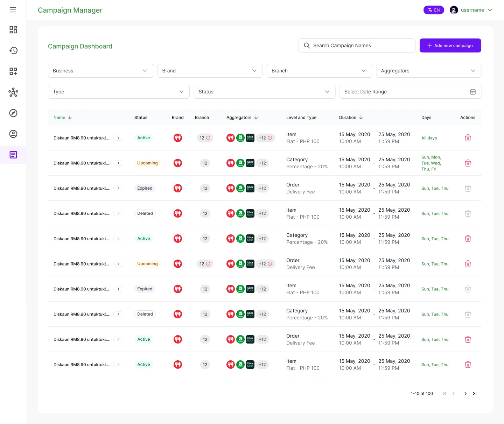Open the history clock sidebar icon
Image resolution: width=504 pixels, height=424 pixels.
pyautogui.click(x=13, y=50)
